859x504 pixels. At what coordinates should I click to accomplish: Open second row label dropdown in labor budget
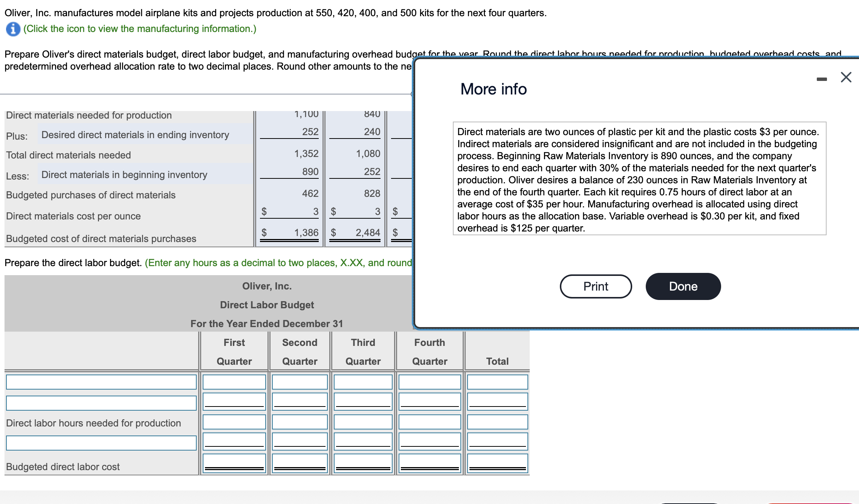tap(101, 403)
